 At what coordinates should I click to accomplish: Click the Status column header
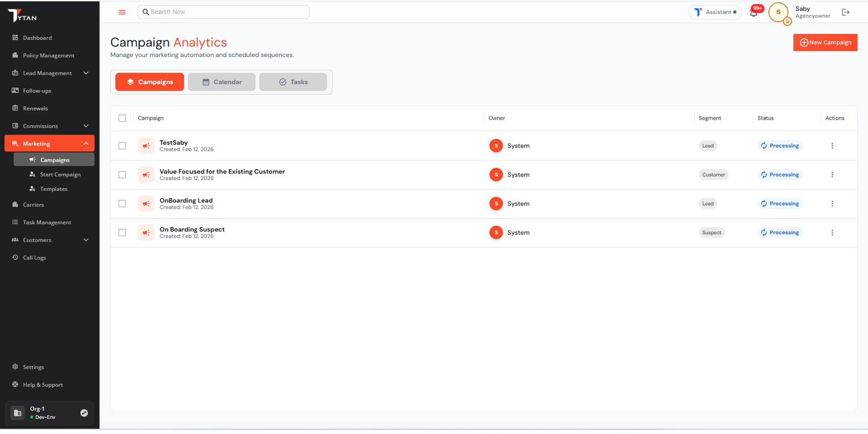pyautogui.click(x=766, y=118)
